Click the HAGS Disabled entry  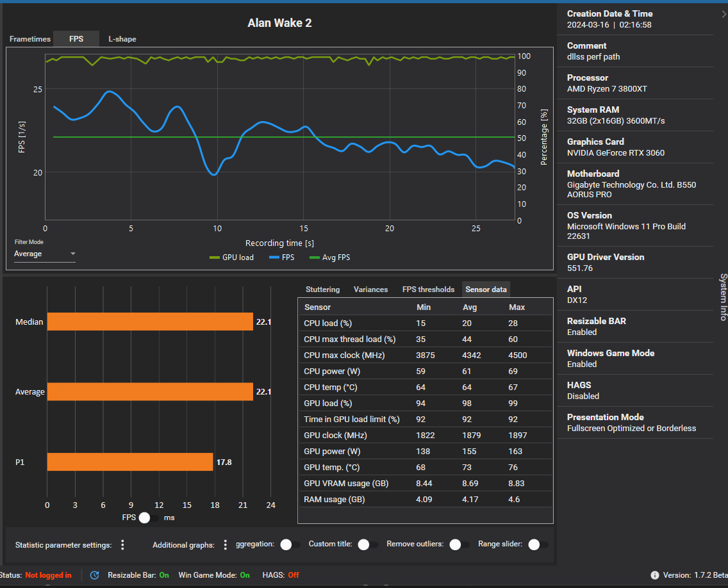[x=583, y=396]
